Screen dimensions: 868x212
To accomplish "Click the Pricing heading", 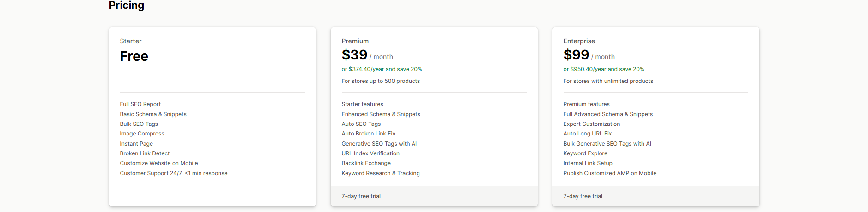I will [x=126, y=5].
